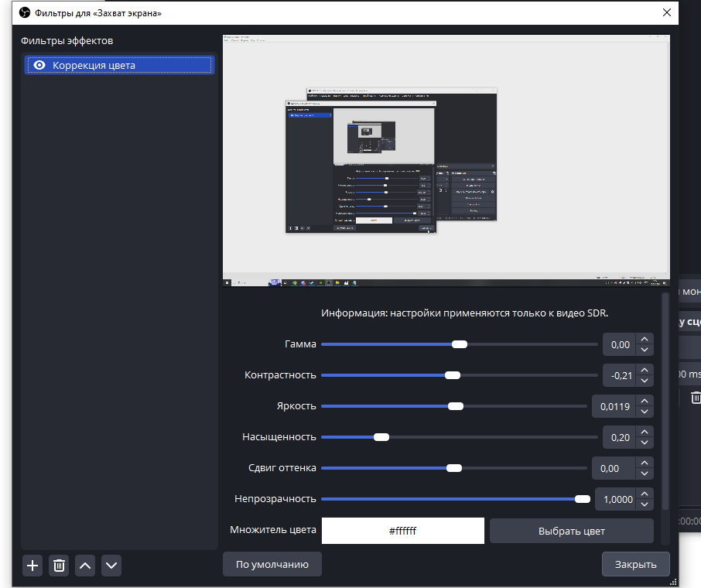This screenshot has height=588, width=701.
Task: Decrease Непрозрачность value with down arrow
Action: pyautogui.click(x=645, y=505)
